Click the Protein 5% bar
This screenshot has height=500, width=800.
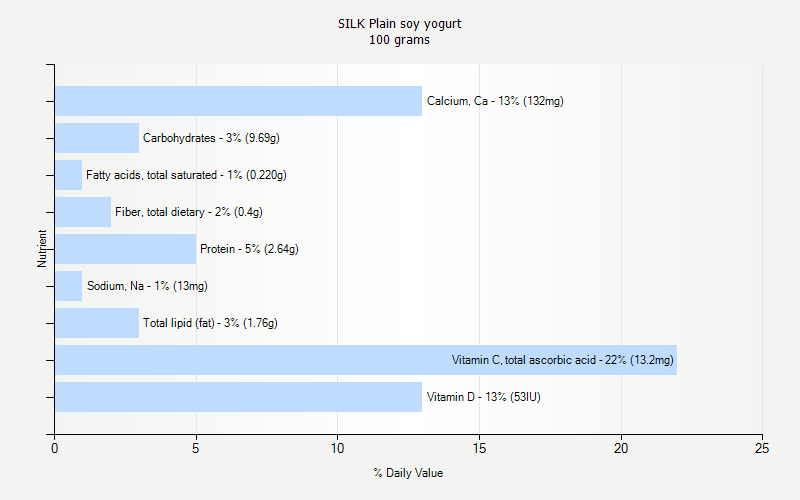pos(126,249)
